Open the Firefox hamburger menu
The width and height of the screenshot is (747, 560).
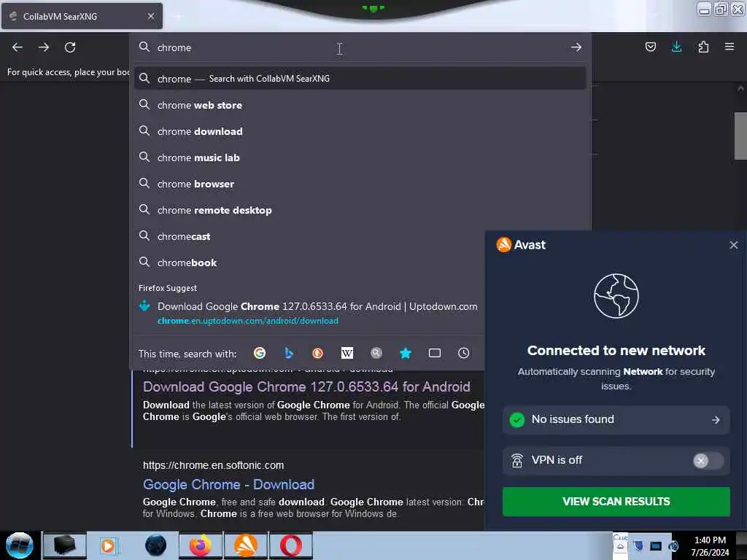click(x=729, y=47)
